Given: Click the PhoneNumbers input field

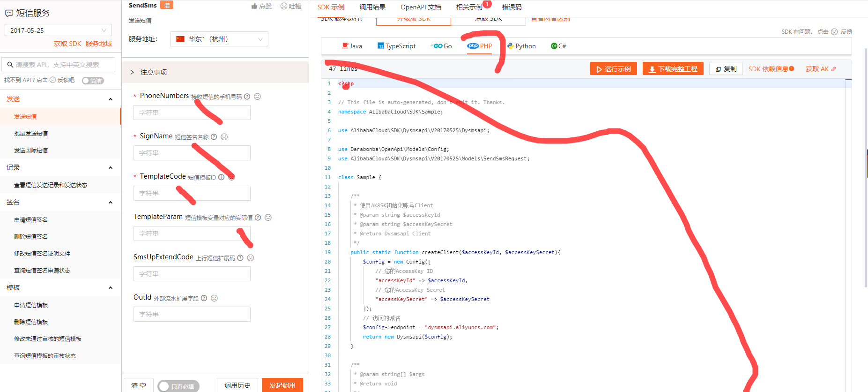Looking at the screenshot, I should 192,113.
